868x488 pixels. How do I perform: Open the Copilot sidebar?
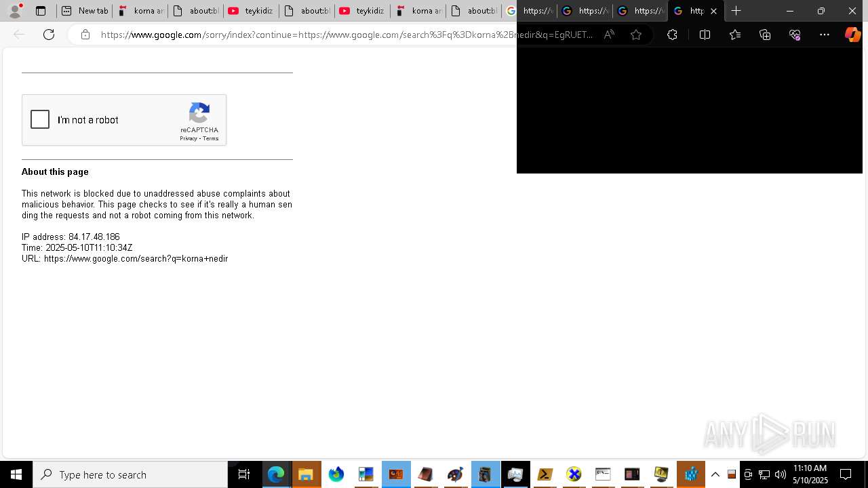pos(852,35)
